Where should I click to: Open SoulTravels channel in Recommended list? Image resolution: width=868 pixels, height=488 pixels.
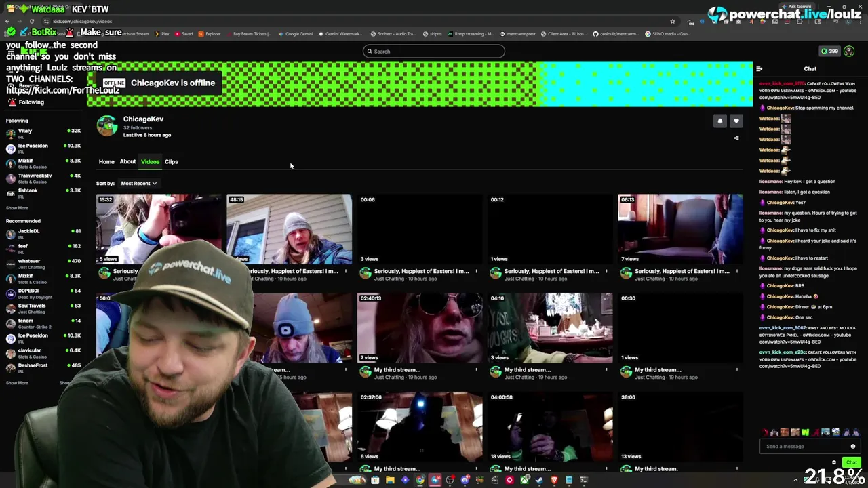43,308
